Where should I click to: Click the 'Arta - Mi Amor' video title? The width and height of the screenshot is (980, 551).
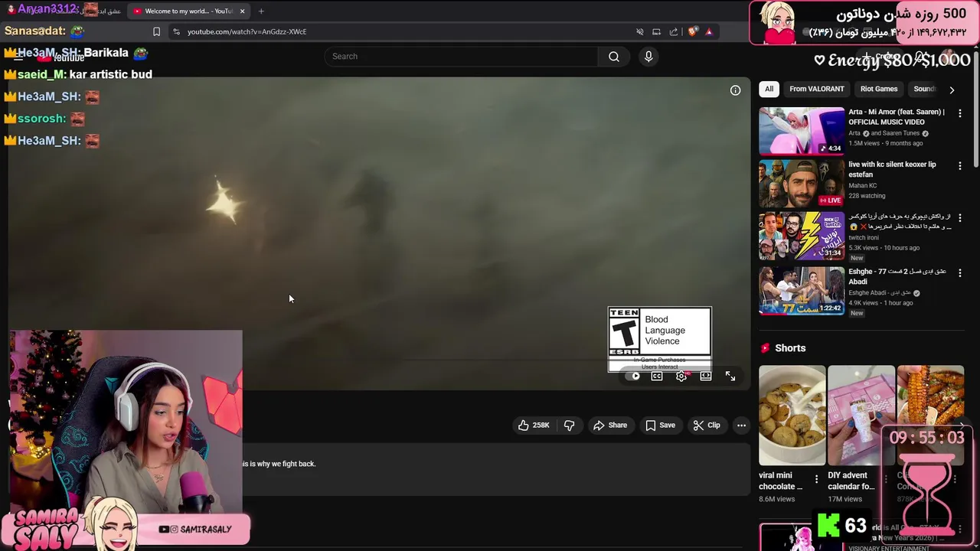click(896, 117)
